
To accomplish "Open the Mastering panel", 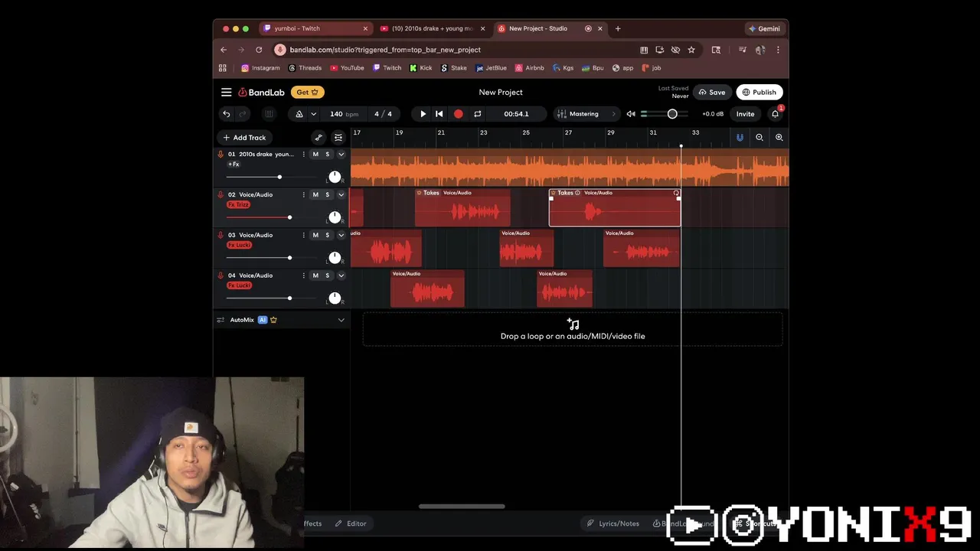I will pyautogui.click(x=586, y=114).
